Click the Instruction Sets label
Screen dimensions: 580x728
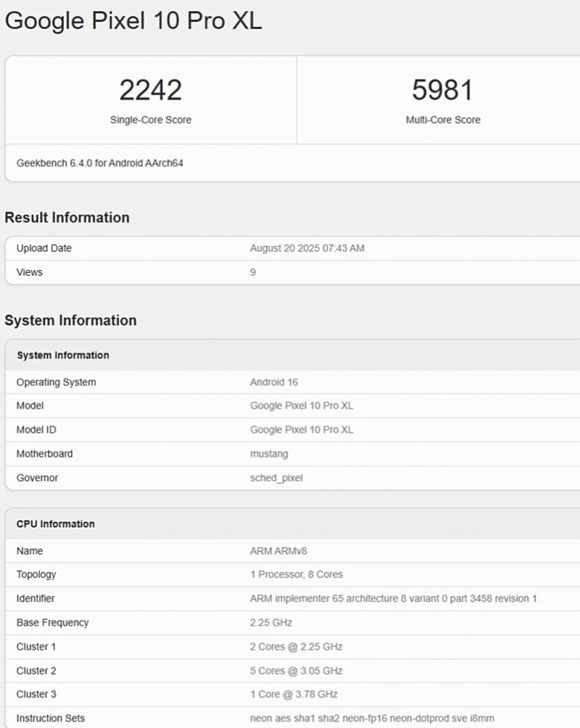click(x=51, y=719)
